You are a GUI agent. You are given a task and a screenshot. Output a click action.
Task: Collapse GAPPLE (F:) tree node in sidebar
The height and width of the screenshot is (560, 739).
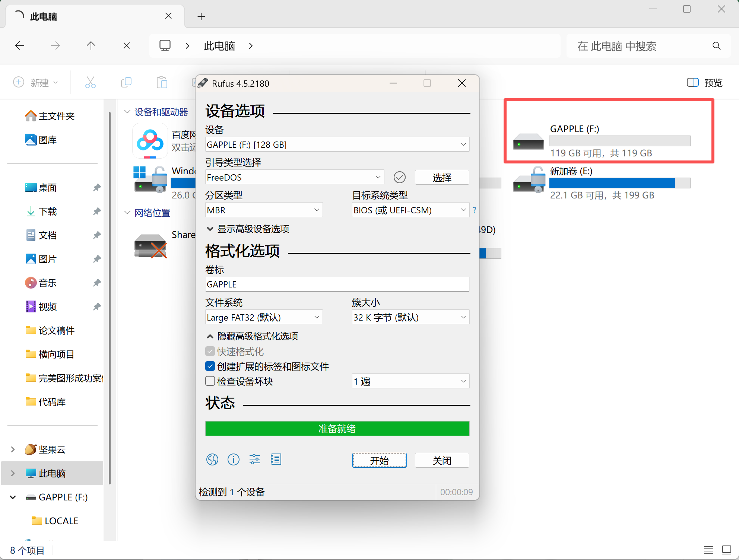click(13, 497)
